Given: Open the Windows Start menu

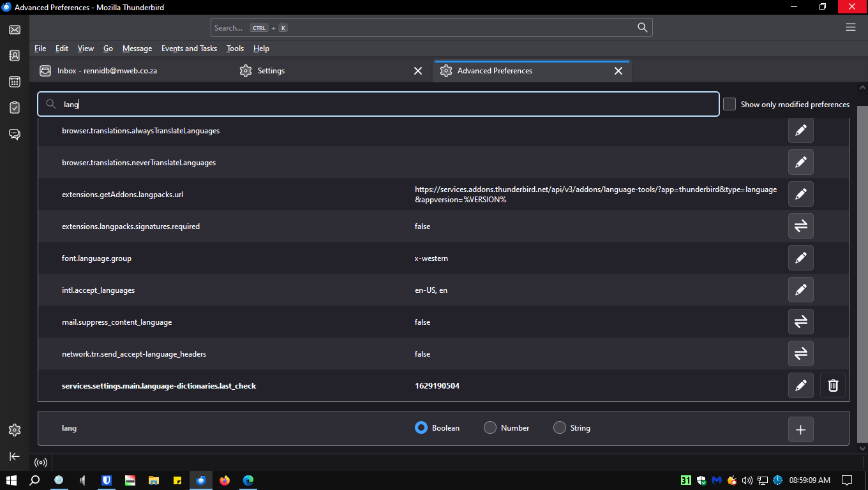Looking at the screenshot, I should tap(11, 480).
